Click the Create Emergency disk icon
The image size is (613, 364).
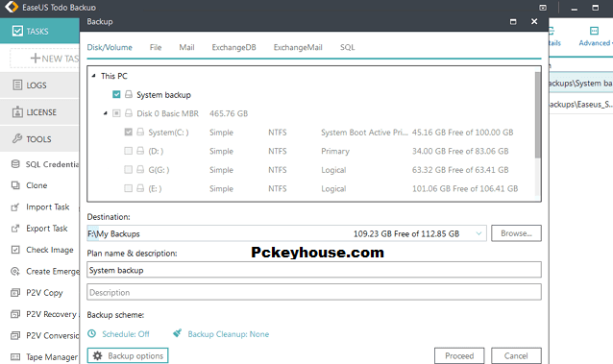pos(15,272)
